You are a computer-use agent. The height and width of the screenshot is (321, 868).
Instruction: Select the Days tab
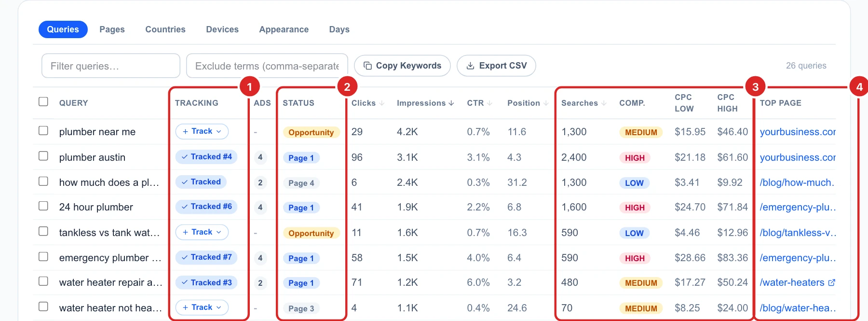pos(339,29)
